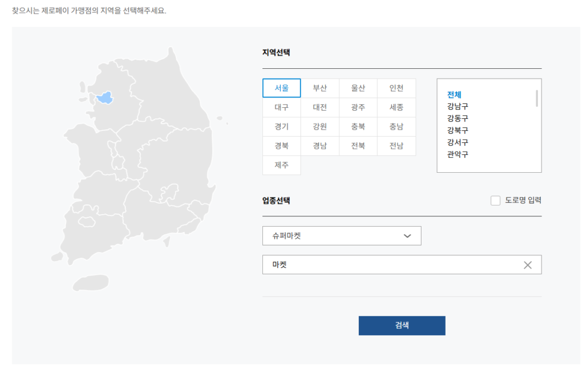The height and width of the screenshot is (369, 588).
Task: Select 인천 in the region picker
Action: pyautogui.click(x=396, y=88)
